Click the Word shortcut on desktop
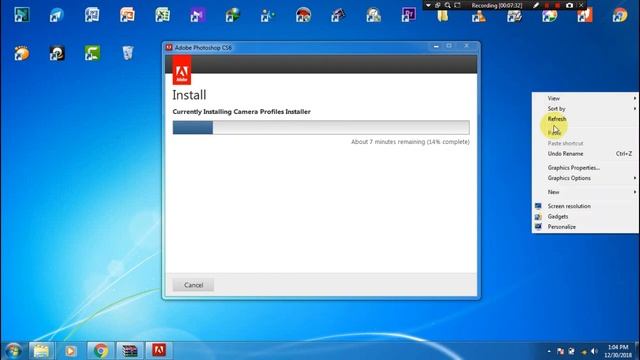Viewport: 640px width, 360px height. point(92,15)
